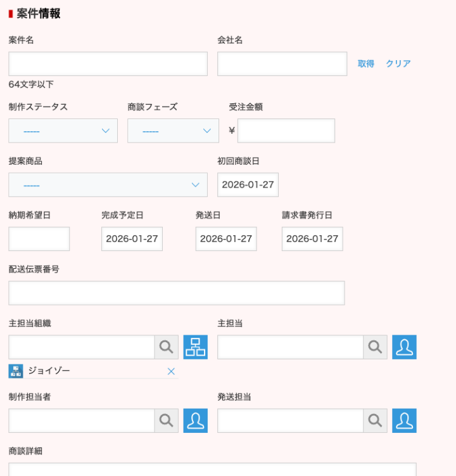
Task: Focus the 案件名 text field
Action: 108,64
